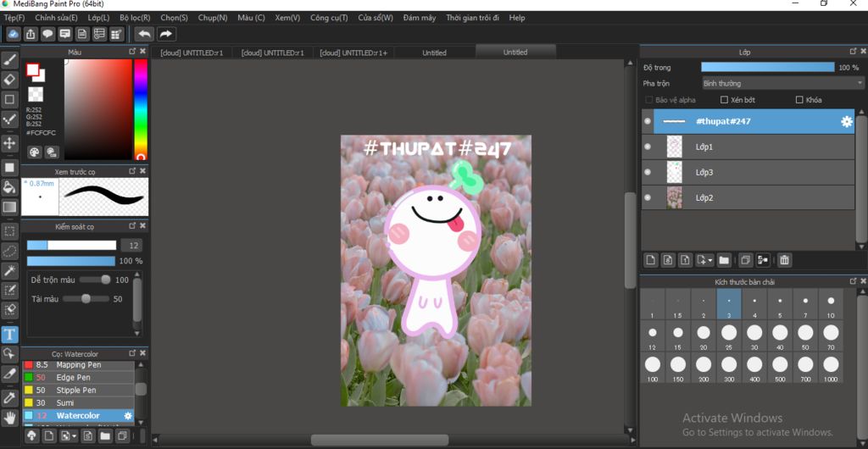Open settings gear for #thupat#247 layer
The image size is (868, 449).
click(846, 122)
